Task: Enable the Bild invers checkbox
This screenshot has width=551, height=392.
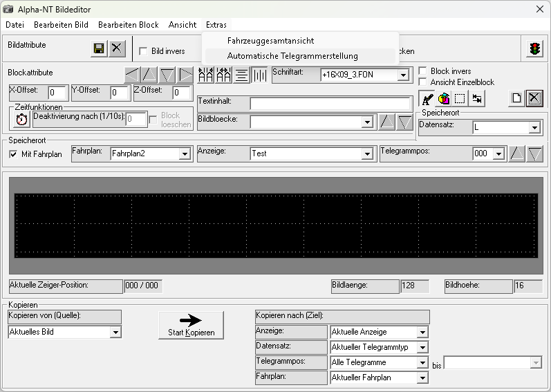Action: tap(143, 51)
